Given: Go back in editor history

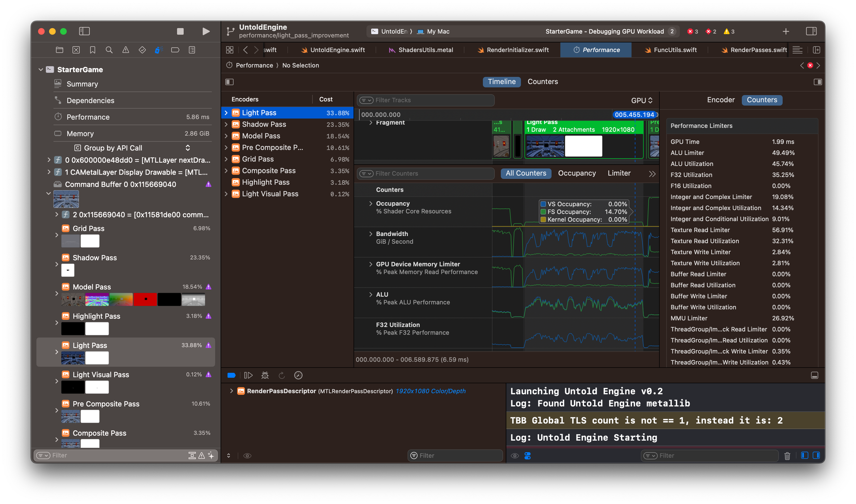Looking at the screenshot, I should coord(246,50).
